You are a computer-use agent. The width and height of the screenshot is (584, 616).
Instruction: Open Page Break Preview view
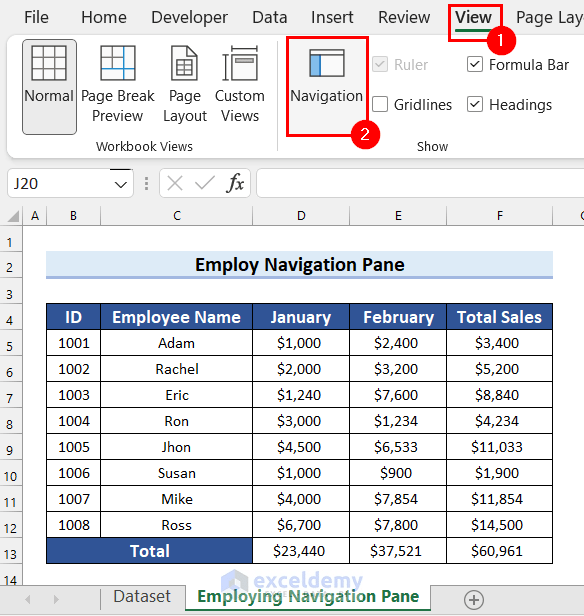[117, 85]
